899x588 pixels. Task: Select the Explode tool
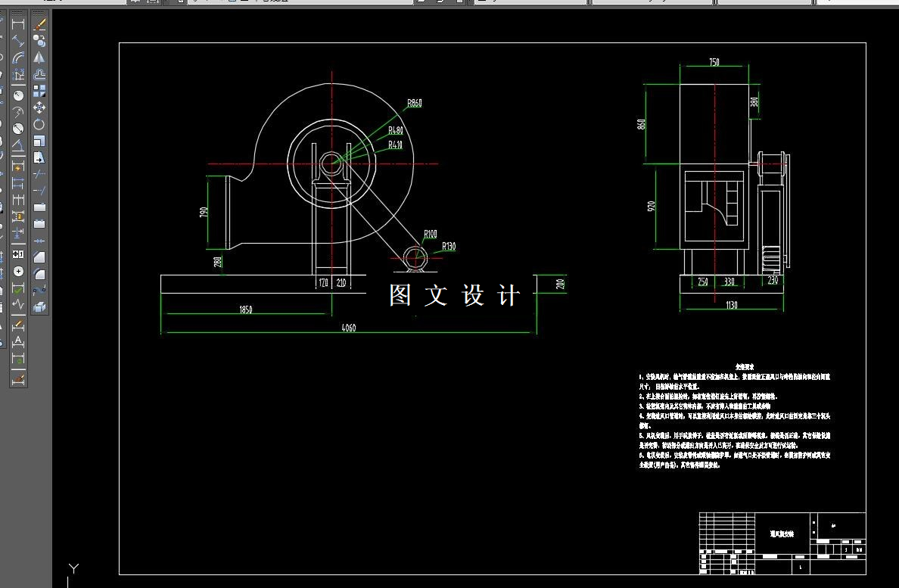[39, 308]
